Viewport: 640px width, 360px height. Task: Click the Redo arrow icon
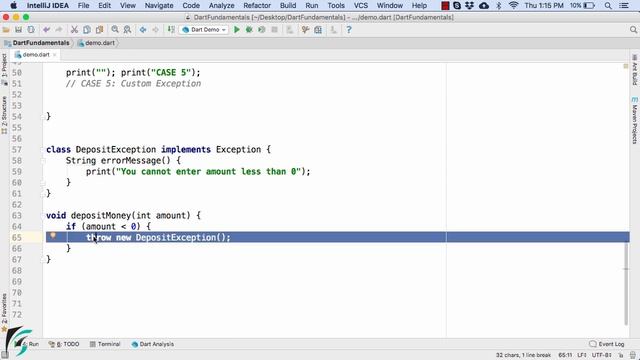[x=59, y=30]
